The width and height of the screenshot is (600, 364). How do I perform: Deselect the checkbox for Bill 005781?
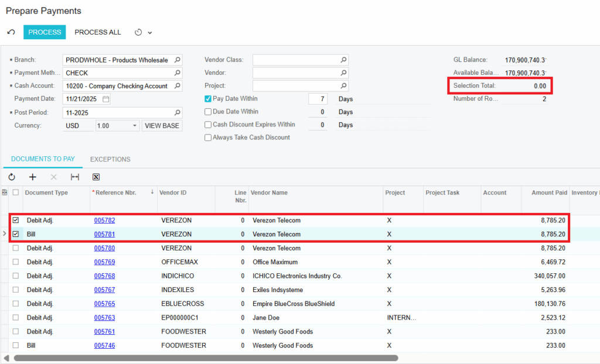[x=16, y=234]
